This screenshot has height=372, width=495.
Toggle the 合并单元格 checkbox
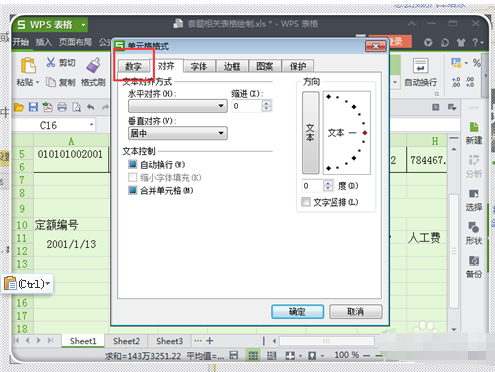[x=132, y=190]
